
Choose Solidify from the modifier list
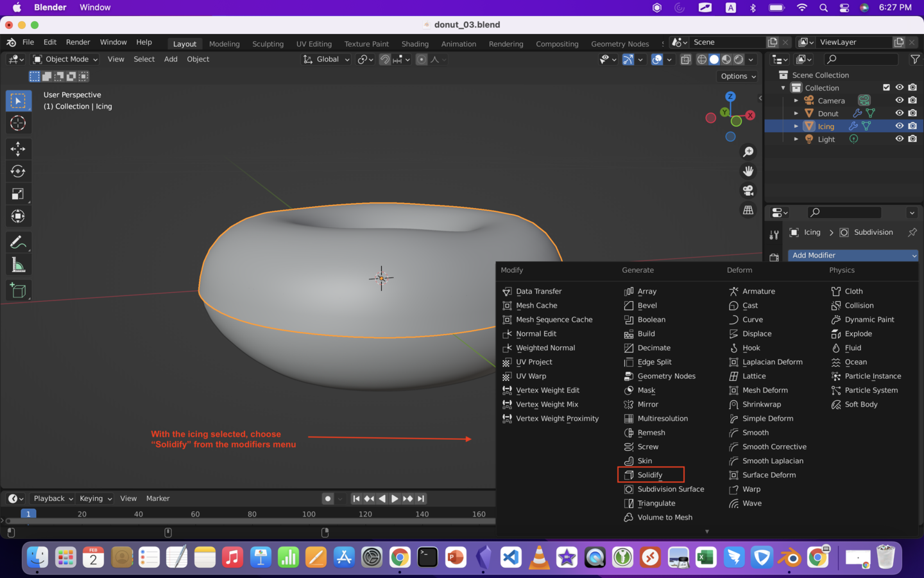pyautogui.click(x=650, y=475)
